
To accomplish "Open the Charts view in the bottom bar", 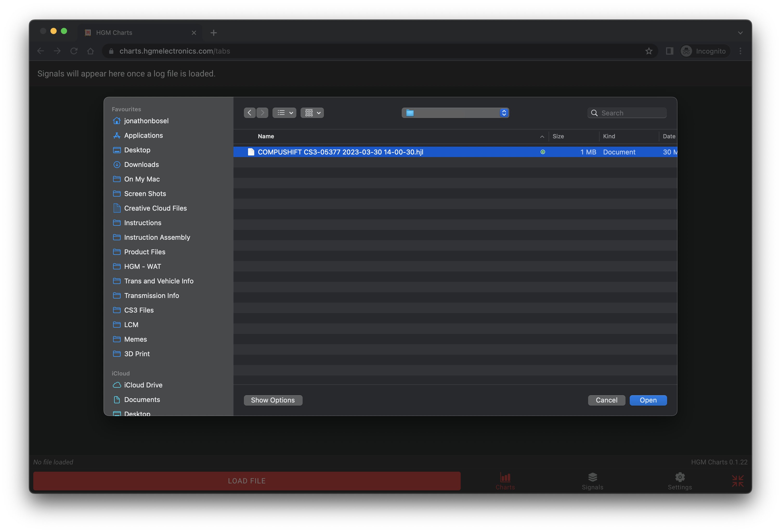I will (505, 481).
